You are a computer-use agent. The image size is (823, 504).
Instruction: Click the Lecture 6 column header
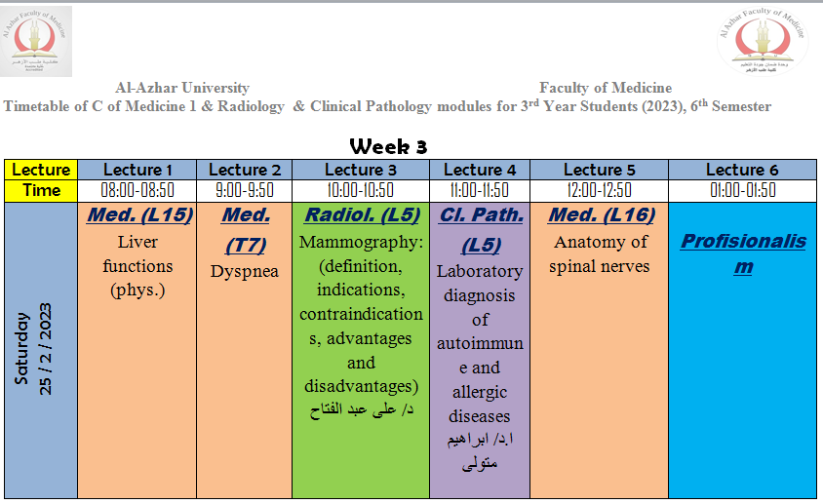[743, 171]
